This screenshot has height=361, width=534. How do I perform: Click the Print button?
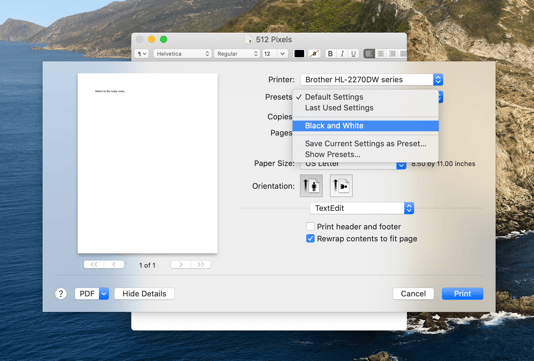coord(462,294)
